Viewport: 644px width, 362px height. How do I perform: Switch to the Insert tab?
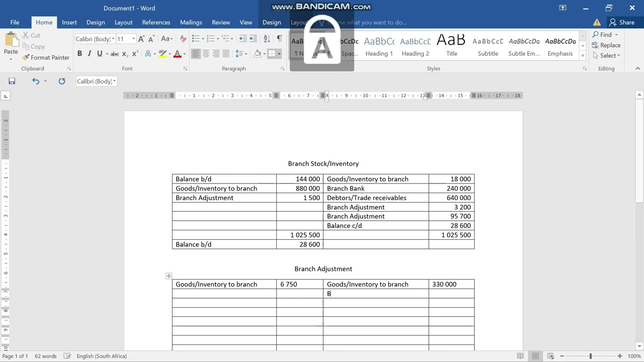69,22
